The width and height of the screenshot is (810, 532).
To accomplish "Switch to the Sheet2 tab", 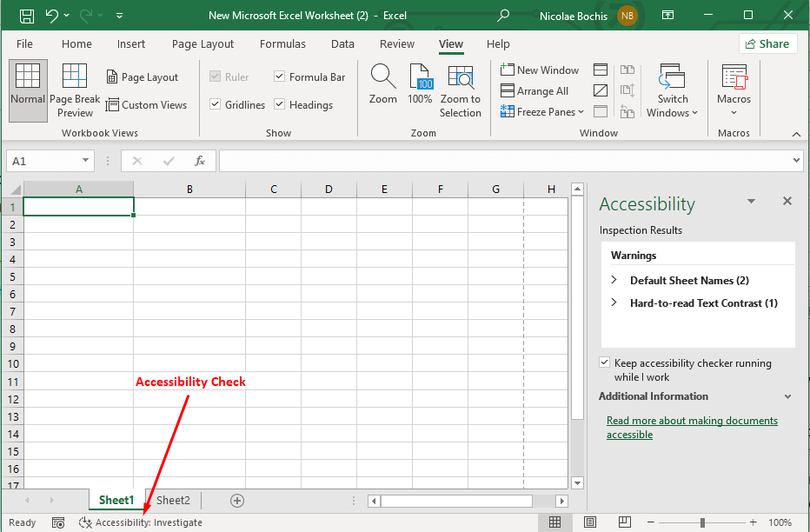I will 173,501.
